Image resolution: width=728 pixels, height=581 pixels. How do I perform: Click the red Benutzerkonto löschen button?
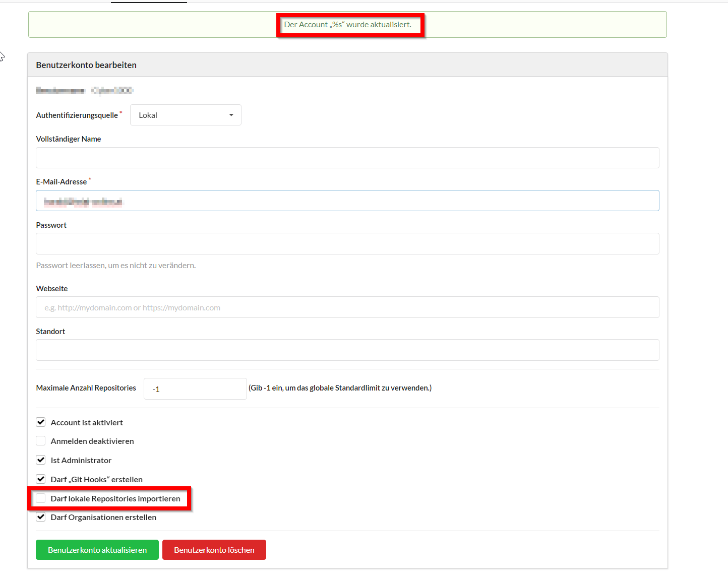pyautogui.click(x=214, y=550)
